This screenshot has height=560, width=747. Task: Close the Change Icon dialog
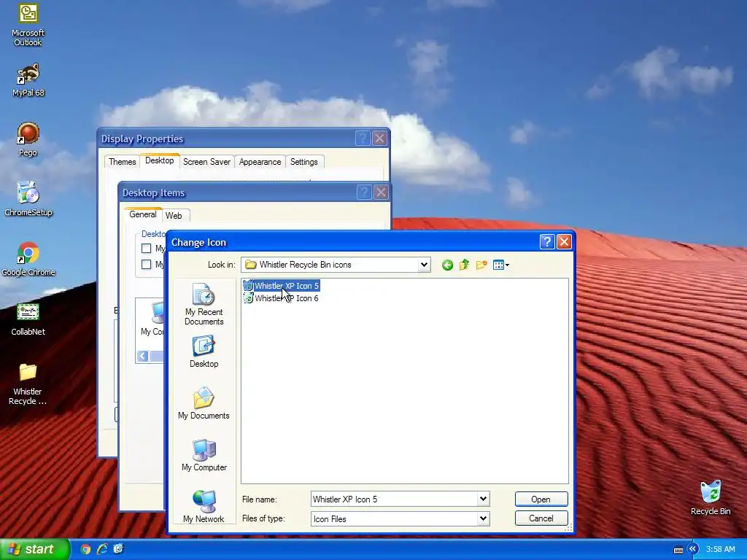[564, 242]
